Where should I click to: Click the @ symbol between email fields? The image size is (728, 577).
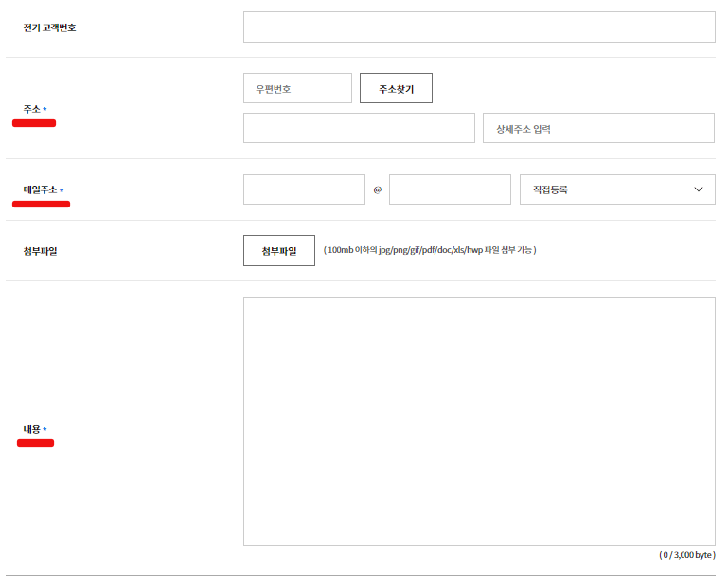click(378, 189)
